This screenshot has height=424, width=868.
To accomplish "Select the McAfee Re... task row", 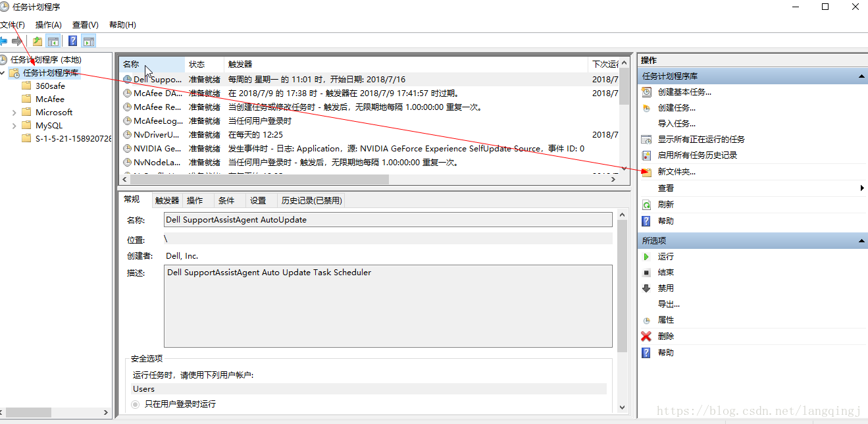I will [369, 107].
